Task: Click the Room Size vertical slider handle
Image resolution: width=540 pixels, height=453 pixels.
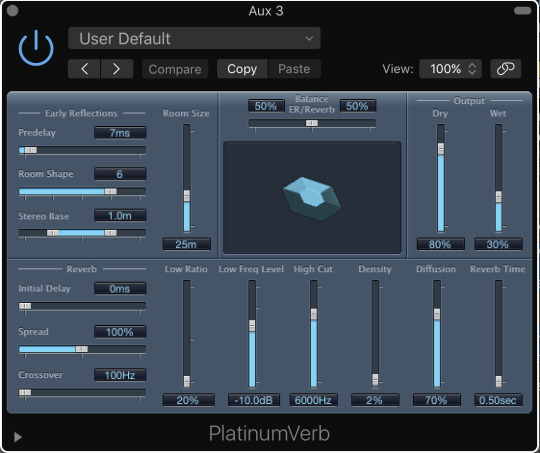Action: [x=187, y=196]
